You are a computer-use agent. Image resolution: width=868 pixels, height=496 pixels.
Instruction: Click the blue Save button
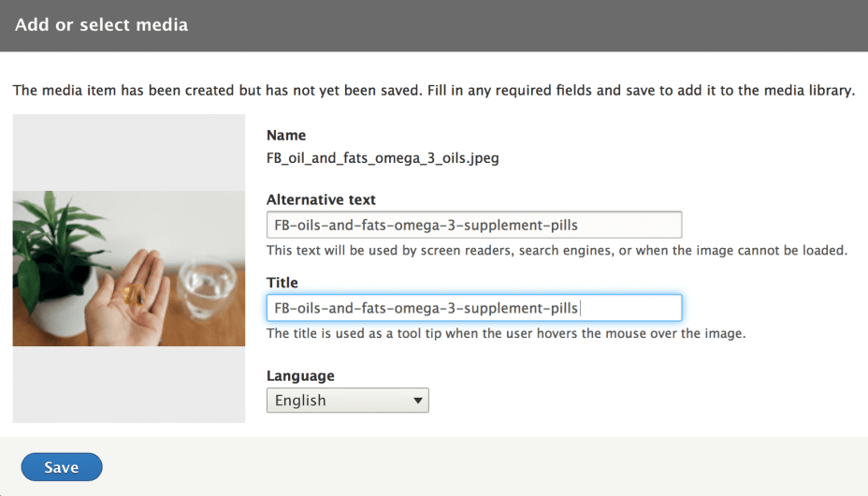click(x=62, y=467)
